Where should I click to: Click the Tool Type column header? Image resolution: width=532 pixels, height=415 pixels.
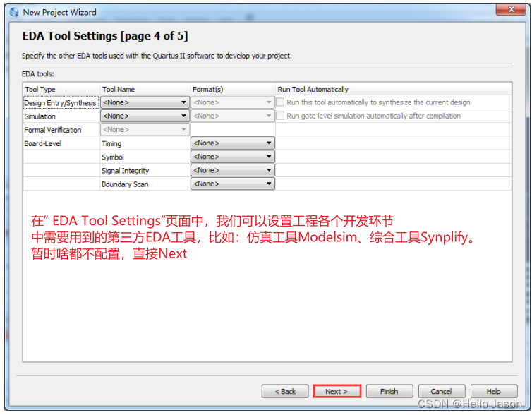coord(61,89)
